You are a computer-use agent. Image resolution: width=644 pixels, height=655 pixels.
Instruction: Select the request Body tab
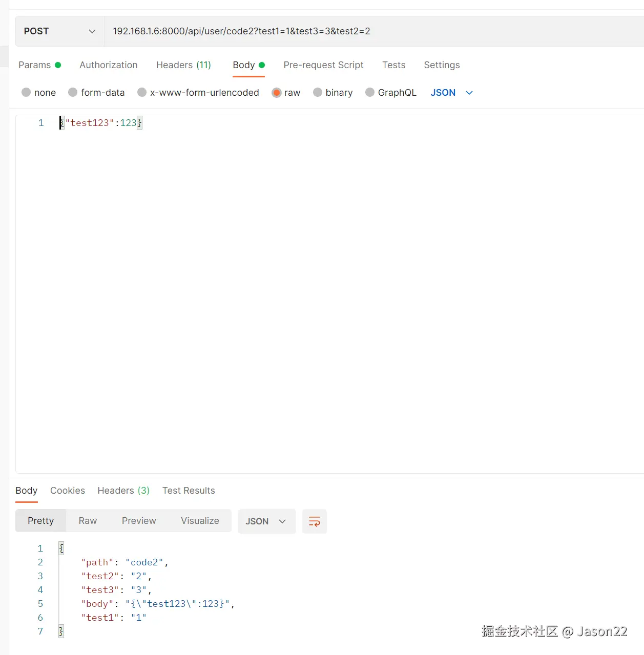point(248,65)
